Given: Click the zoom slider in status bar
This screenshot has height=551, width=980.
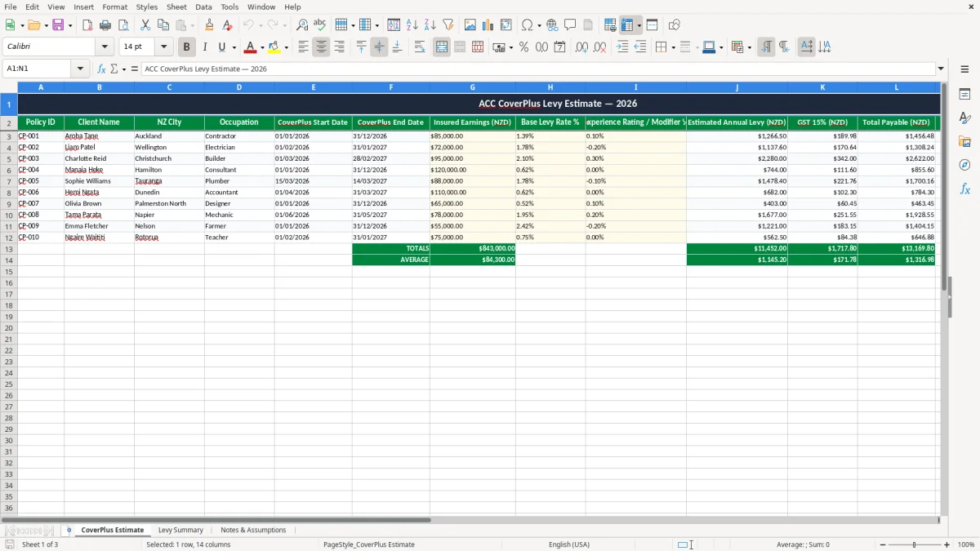Looking at the screenshot, I should [x=914, y=544].
